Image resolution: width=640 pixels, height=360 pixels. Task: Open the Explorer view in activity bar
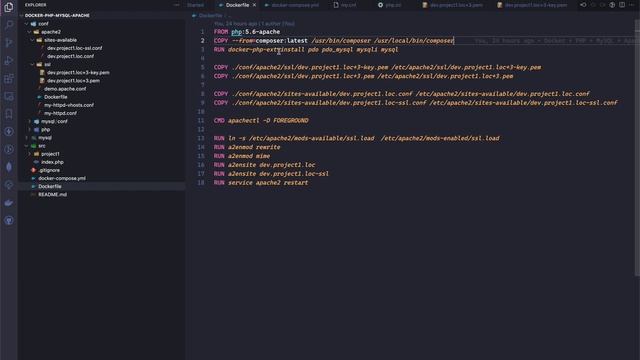(9, 7)
